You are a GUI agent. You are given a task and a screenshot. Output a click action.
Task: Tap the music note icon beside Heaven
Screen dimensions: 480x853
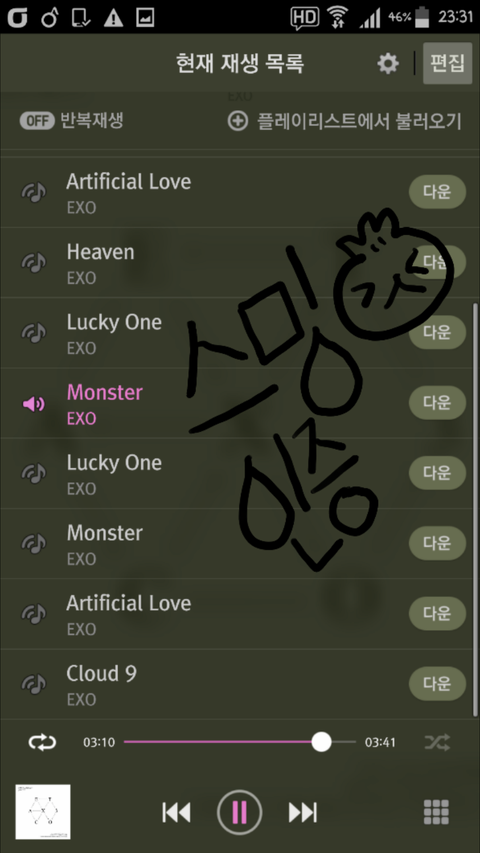point(34,262)
